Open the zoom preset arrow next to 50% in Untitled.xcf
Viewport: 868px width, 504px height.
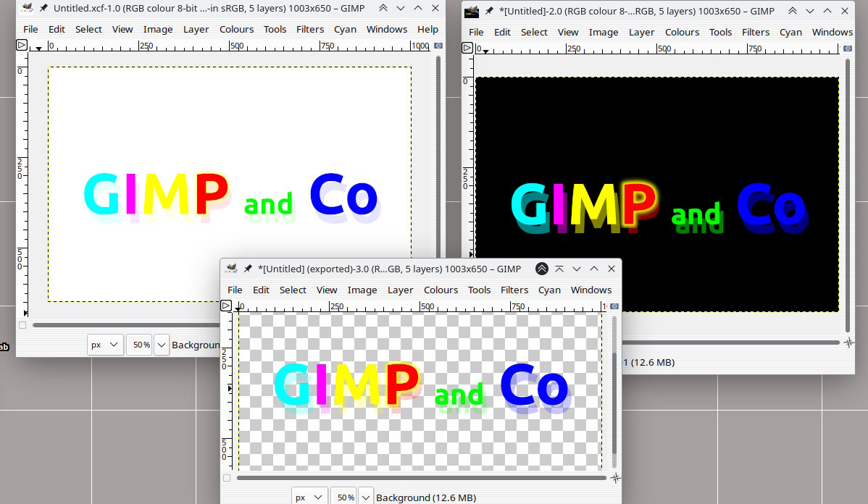pos(161,345)
